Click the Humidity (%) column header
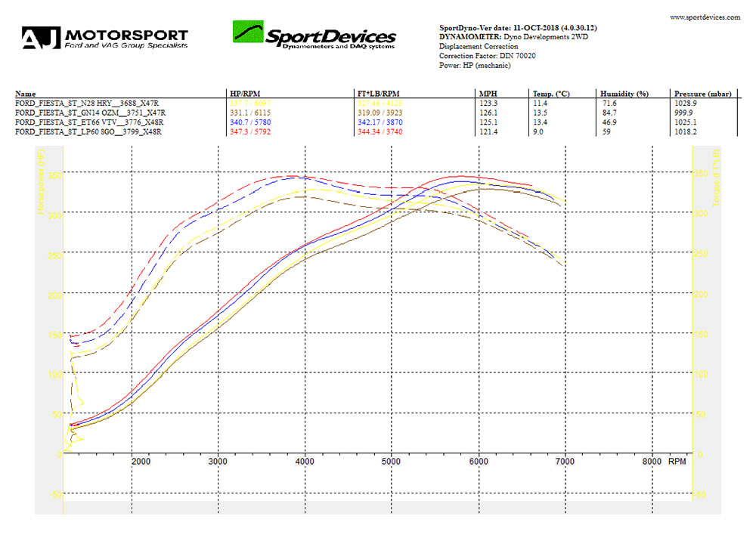756x544 pixels. [624, 94]
